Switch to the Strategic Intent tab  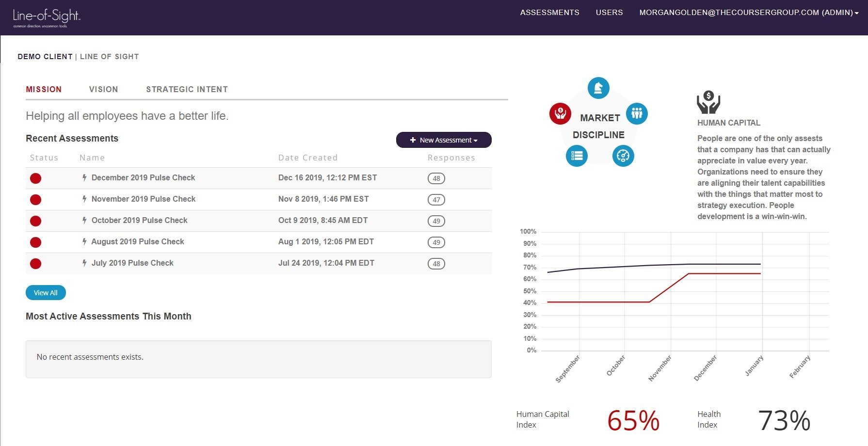(x=187, y=89)
